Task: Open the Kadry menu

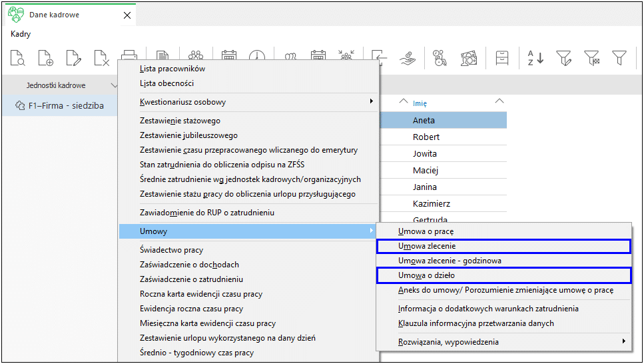Action: pyautogui.click(x=21, y=34)
